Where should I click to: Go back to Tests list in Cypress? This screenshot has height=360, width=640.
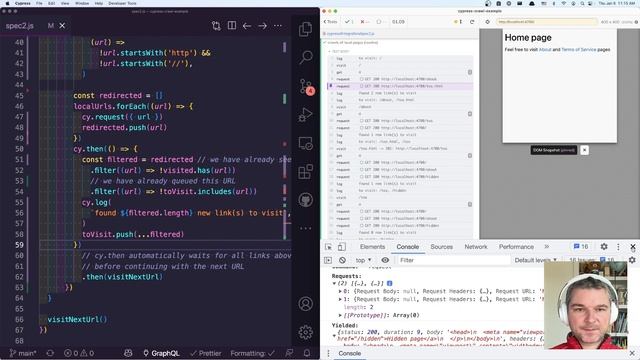[331, 22]
